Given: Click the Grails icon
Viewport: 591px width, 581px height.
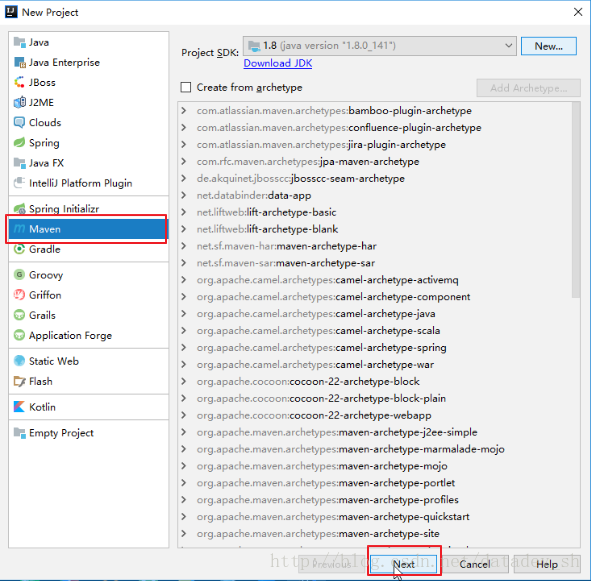Looking at the screenshot, I should point(19,315).
